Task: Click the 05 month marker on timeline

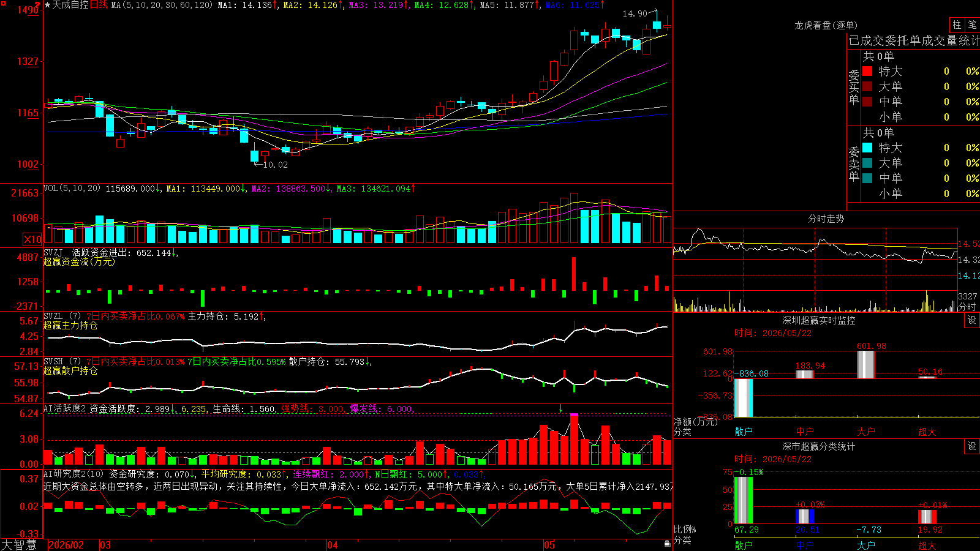Action: [x=549, y=545]
